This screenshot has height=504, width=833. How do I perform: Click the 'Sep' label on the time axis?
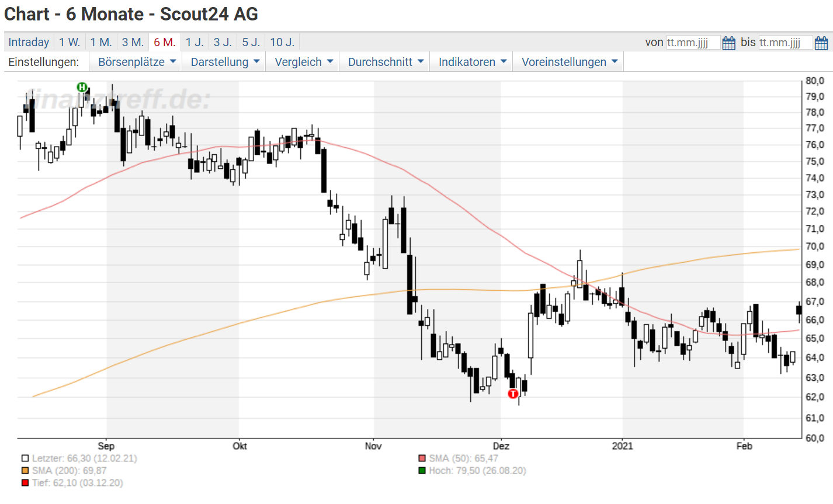click(x=106, y=446)
